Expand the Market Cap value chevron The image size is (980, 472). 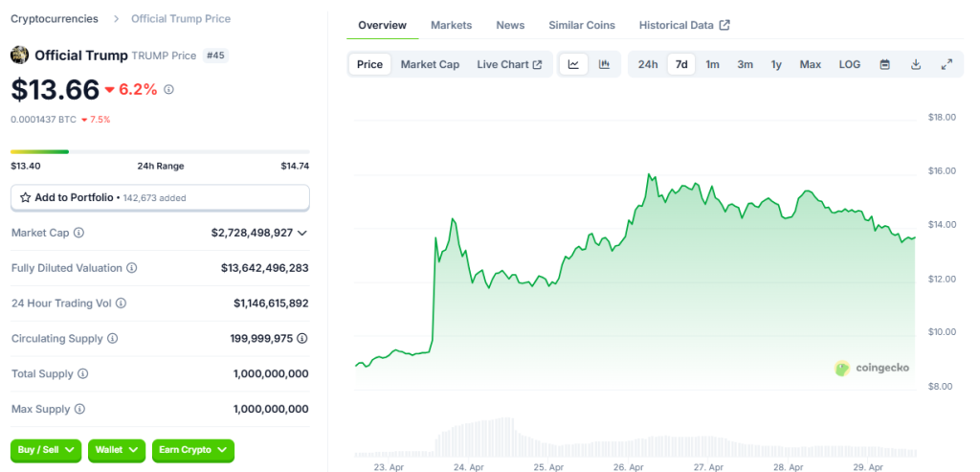302,233
